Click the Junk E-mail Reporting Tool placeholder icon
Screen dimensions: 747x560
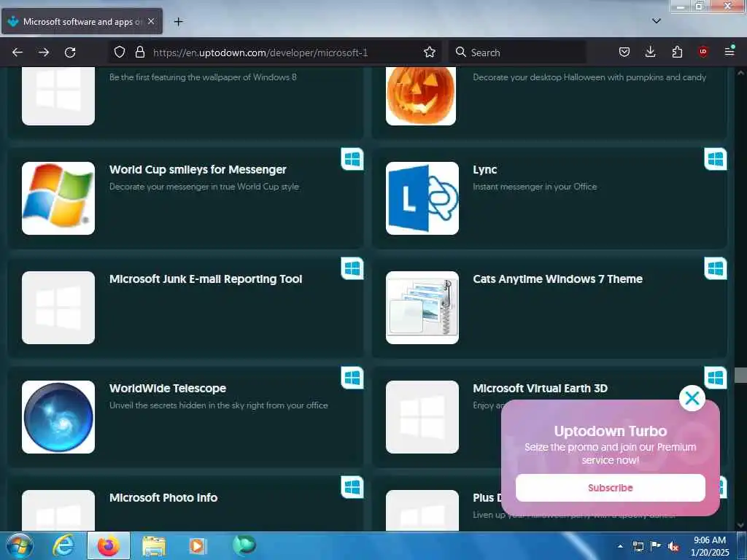pos(58,308)
